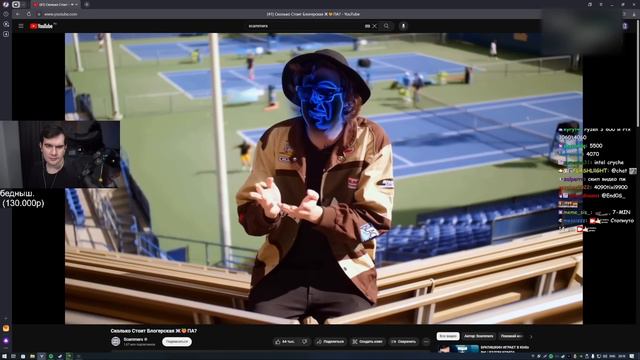Select the Все видео filter chip
This screenshot has width=640, height=360.
coord(448,336)
